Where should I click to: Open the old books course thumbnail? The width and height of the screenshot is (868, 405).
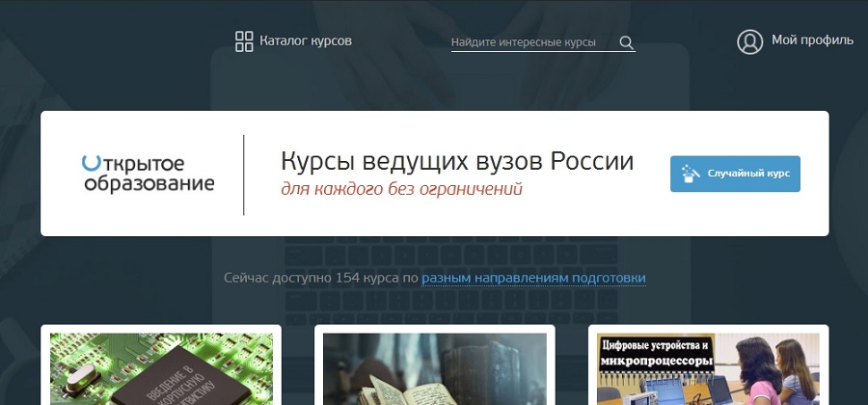click(435, 368)
